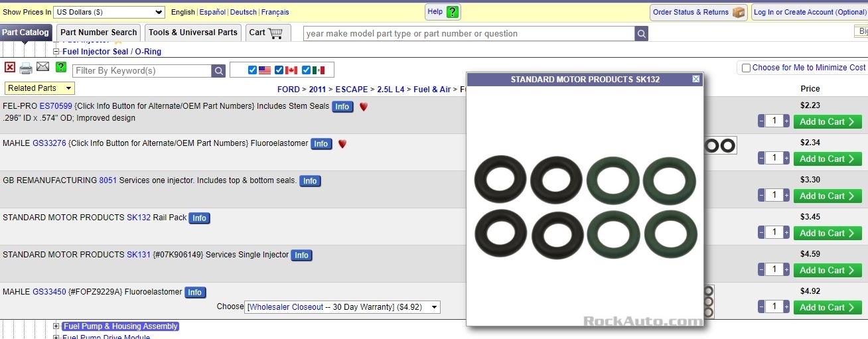This screenshot has width=868, height=339.
Task: Decrease quantity for the $3.30 item
Action: (761, 196)
